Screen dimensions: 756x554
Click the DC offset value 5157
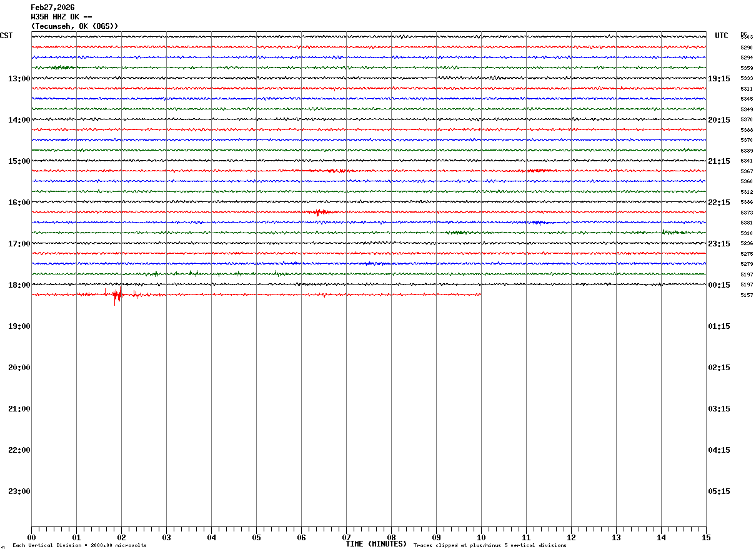747,295
